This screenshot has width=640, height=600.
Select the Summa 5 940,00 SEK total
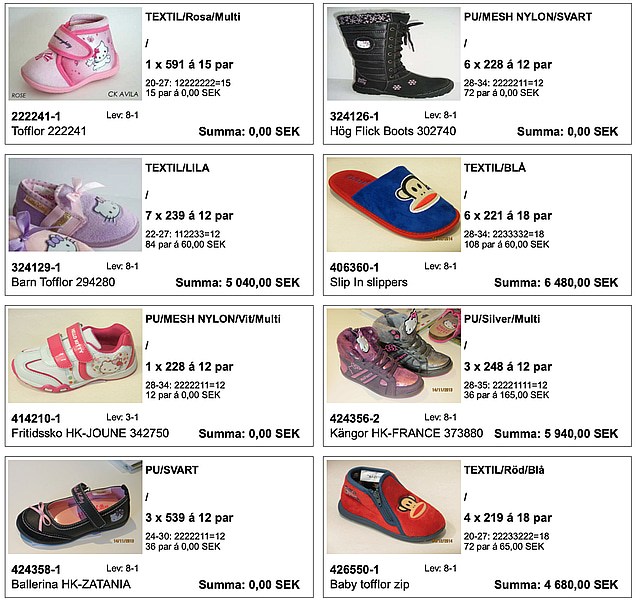(556, 433)
